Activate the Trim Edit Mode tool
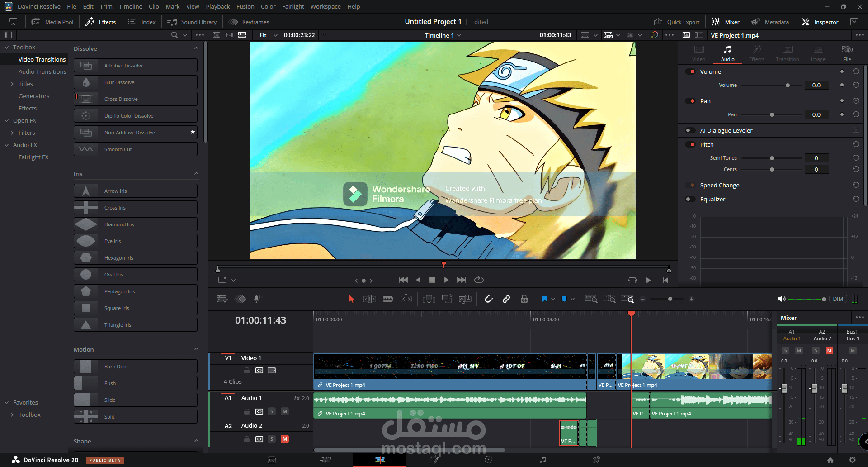This screenshot has width=868, height=467. tap(370, 299)
